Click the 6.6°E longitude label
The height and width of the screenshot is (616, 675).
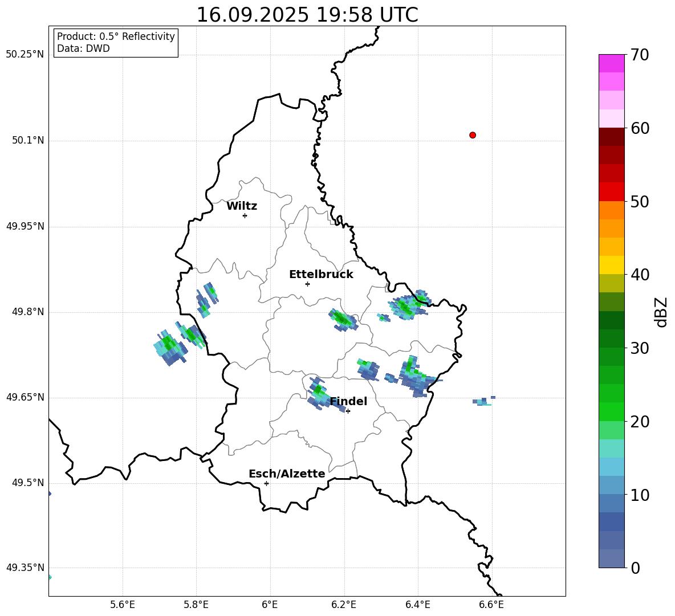point(491,605)
